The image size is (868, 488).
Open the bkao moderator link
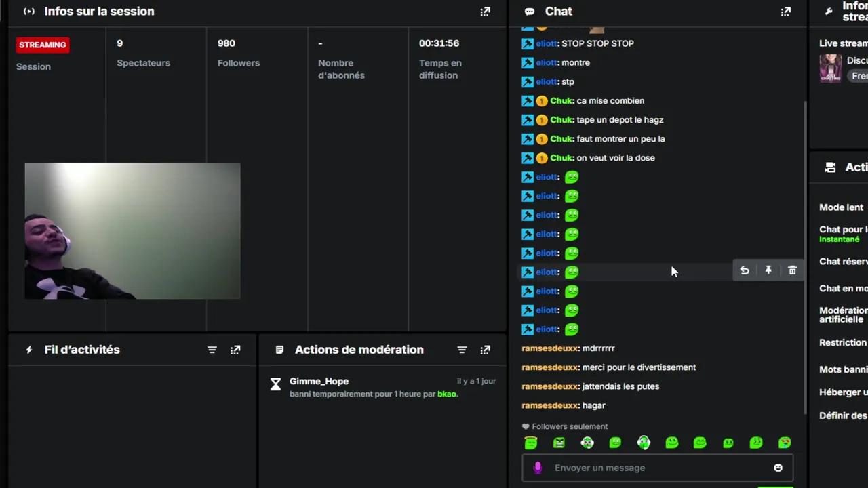pos(447,394)
